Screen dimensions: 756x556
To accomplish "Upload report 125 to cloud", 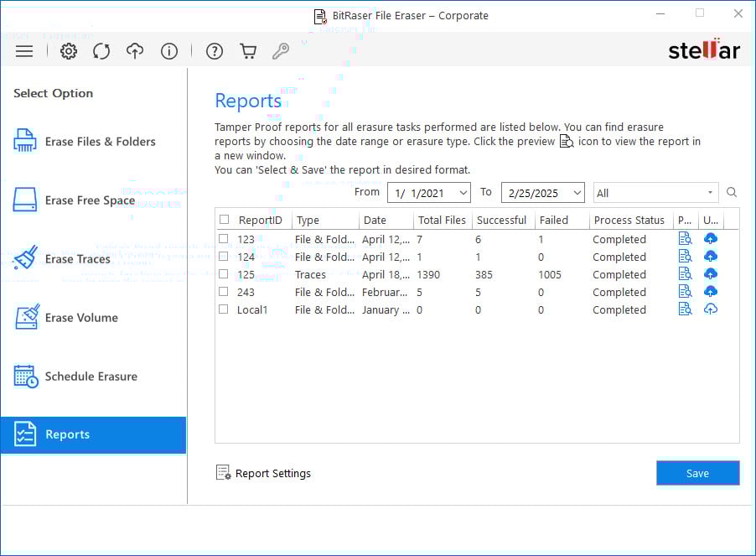I will [711, 274].
